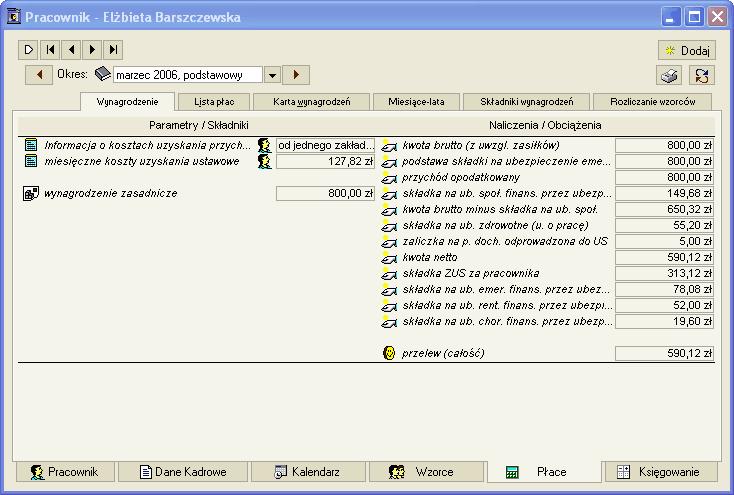The image size is (734, 495).
Task: Click document icon beside 'Informacja o kosztach uzyskania'
Action: [31, 145]
